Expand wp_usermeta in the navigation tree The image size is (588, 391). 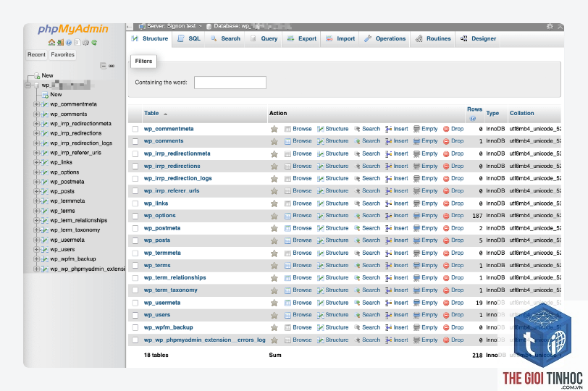[x=36, y=240]
